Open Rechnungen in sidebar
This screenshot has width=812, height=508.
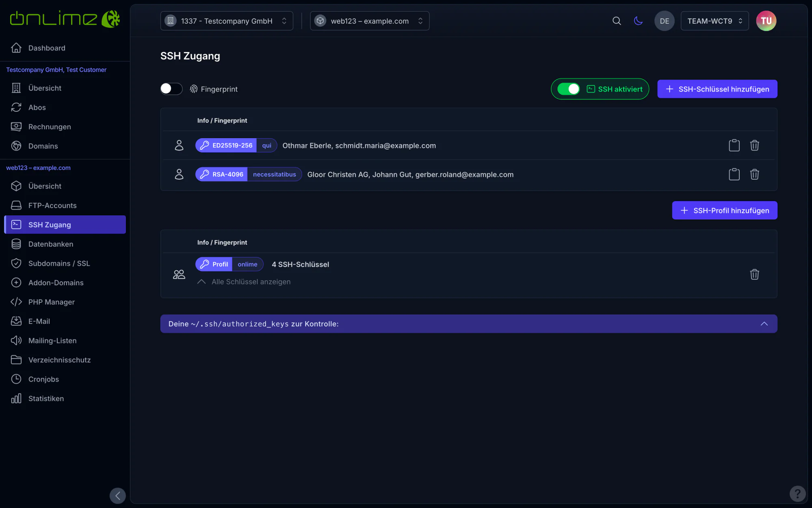65,126
